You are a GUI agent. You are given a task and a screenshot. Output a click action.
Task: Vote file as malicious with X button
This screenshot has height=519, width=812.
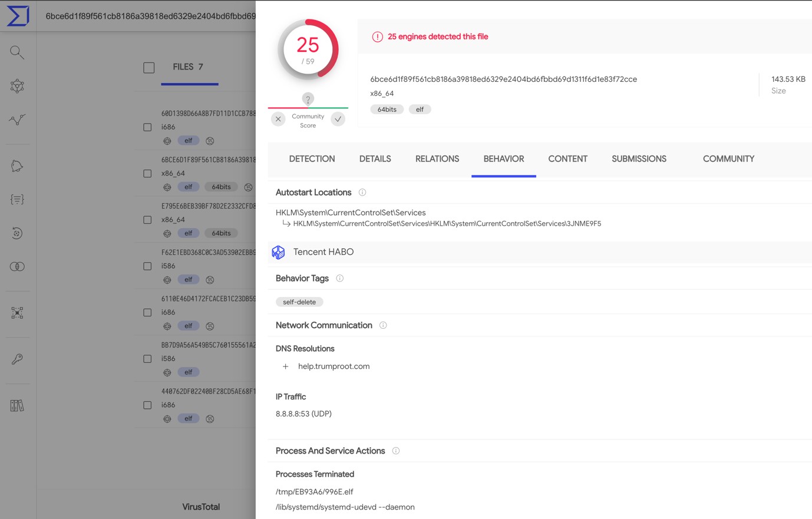click(x=278, y=119)
